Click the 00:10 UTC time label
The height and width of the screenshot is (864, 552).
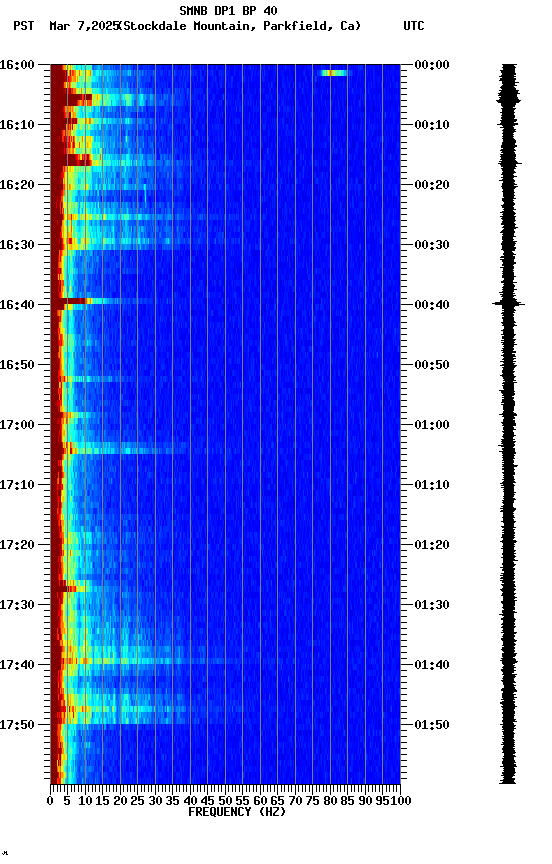coord(432,125)
